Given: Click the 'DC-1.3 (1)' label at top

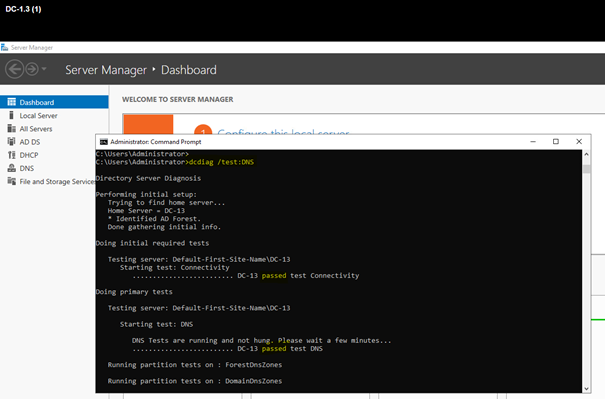Looking at the screenshot, I should pos(23,9).
